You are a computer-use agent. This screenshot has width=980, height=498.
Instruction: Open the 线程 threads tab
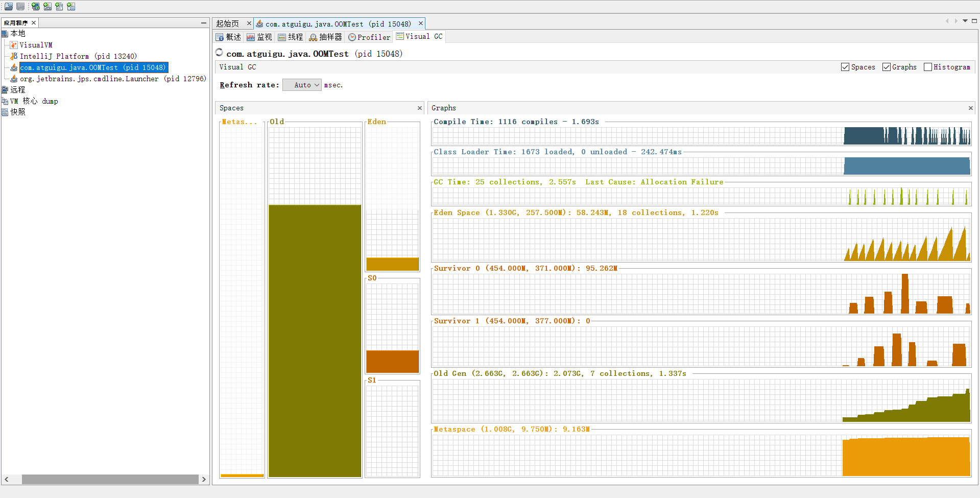coord(291,37)
